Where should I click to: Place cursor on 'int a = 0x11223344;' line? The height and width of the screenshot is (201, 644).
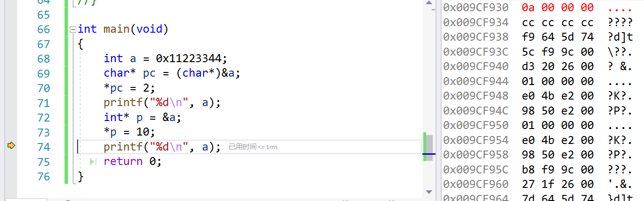point(165,58)
